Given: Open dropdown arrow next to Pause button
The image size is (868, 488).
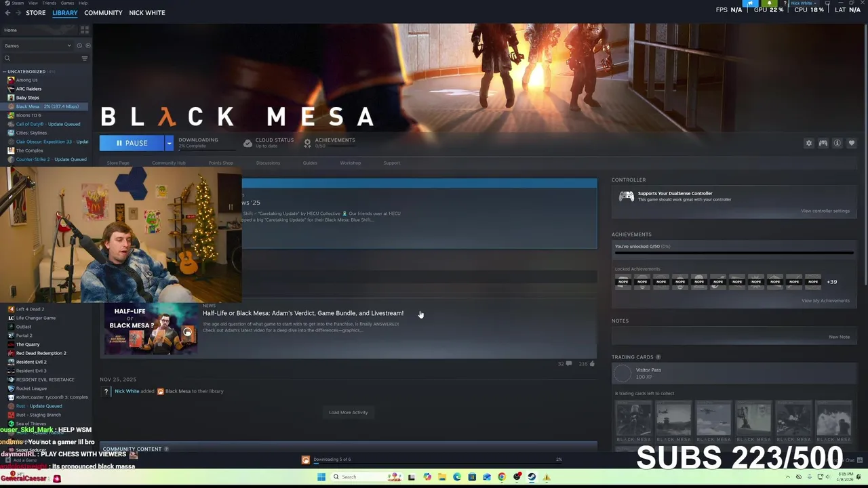Looking at the screenshot, I should [x=169, y=143].
